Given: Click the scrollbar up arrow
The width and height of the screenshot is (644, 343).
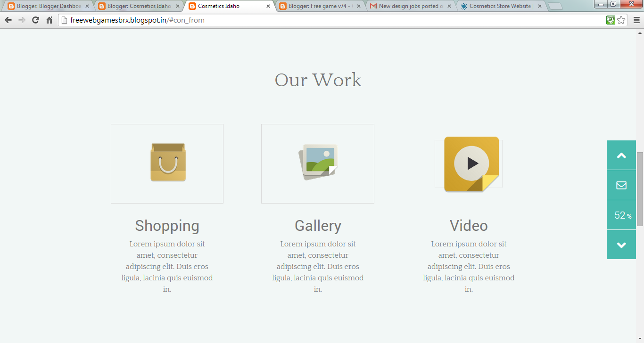Looking at the screenshot, I should click(640, 33).
